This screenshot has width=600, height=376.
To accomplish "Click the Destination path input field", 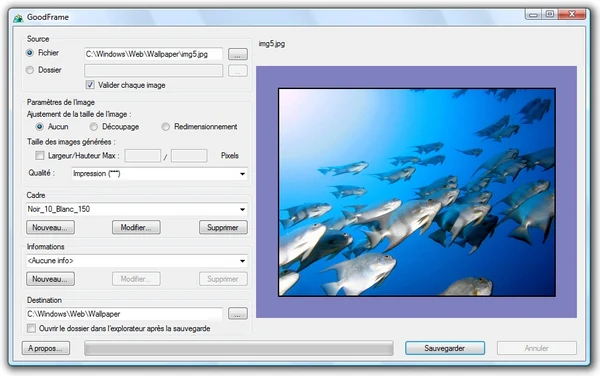I will click(x=124, y=314).
